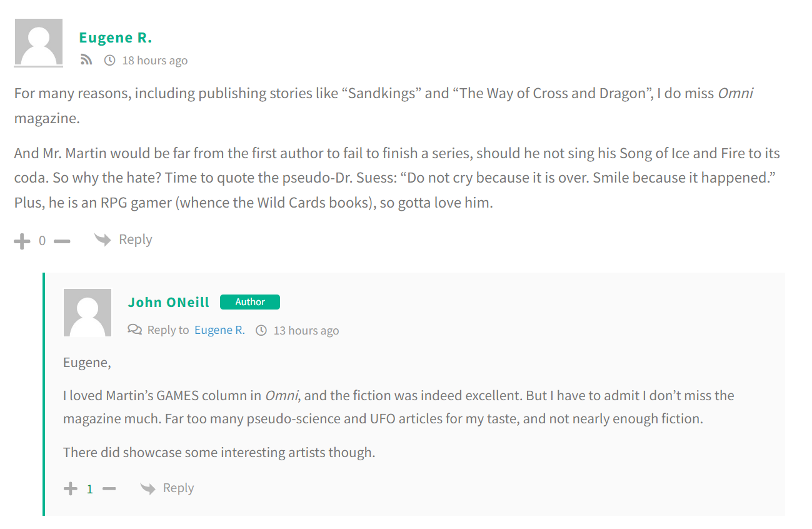Click the '18 hours ago' timestamp
Screen dimensions: 812x529
pyautogui.click(x=155, y=60)
